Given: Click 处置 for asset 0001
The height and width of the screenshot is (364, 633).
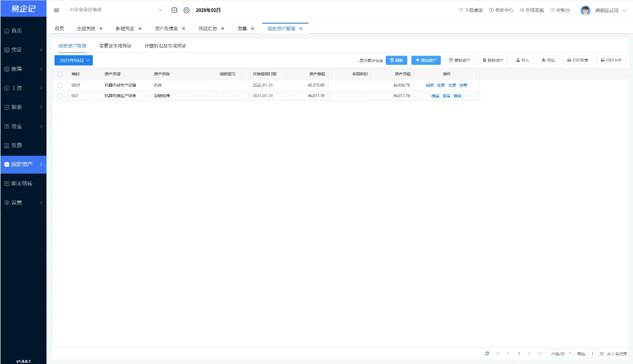Looking at the screenshot, I should [x=452, y=86].
